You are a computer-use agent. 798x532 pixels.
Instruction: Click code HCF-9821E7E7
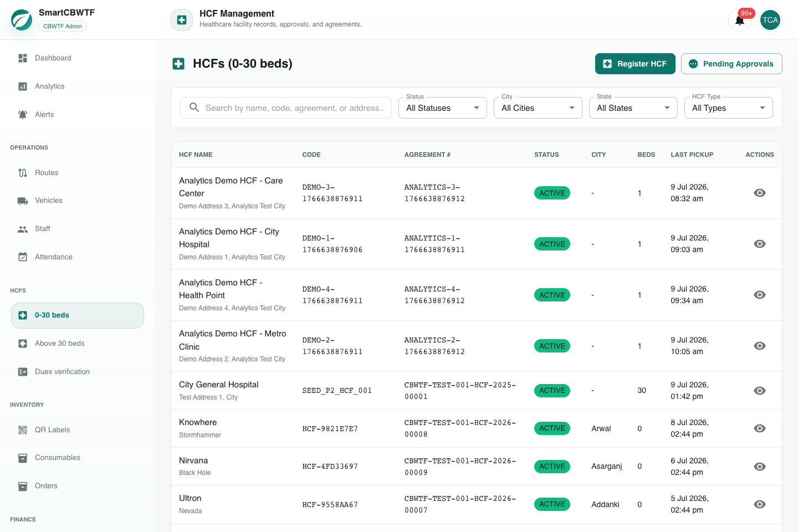[330, 428]
